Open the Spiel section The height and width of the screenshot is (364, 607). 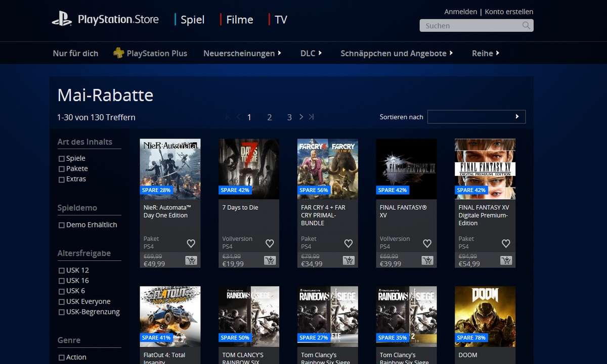click(x=192, y=20)
